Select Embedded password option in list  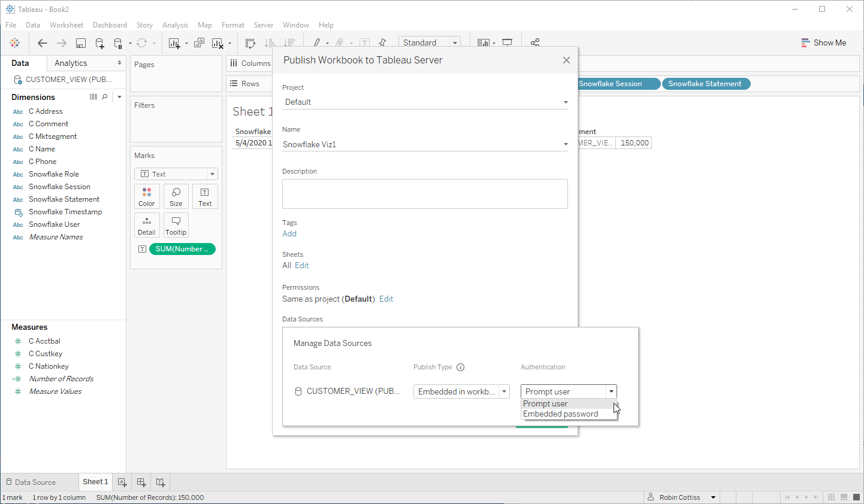pyautogui.click(x=569, y=414)
